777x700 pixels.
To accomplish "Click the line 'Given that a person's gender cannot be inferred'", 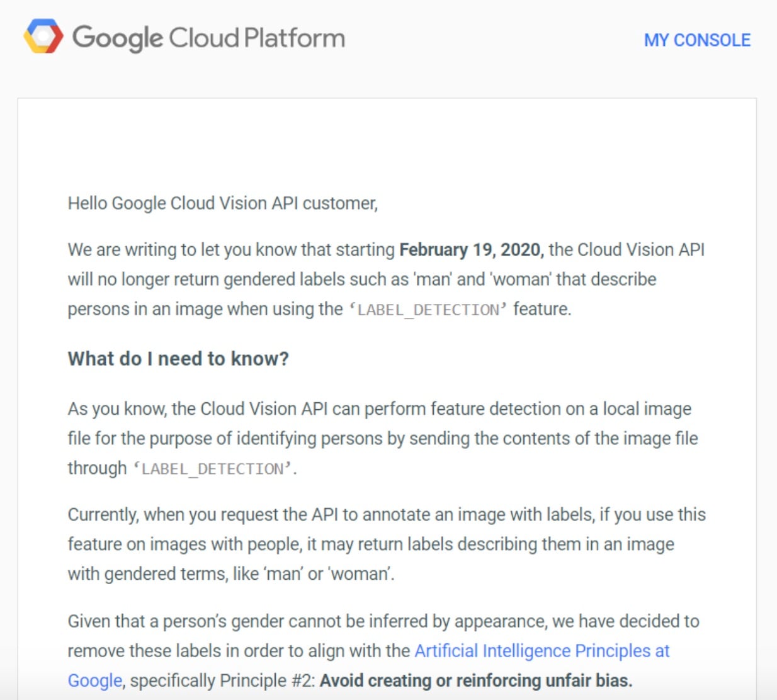I will pos(383,621).
